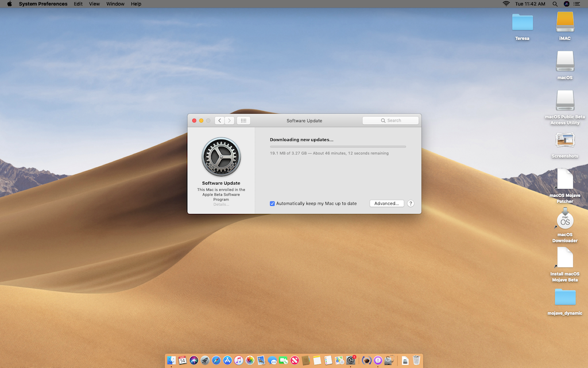
Task: Click the Search field in Software Update
Action: point(390,121)
